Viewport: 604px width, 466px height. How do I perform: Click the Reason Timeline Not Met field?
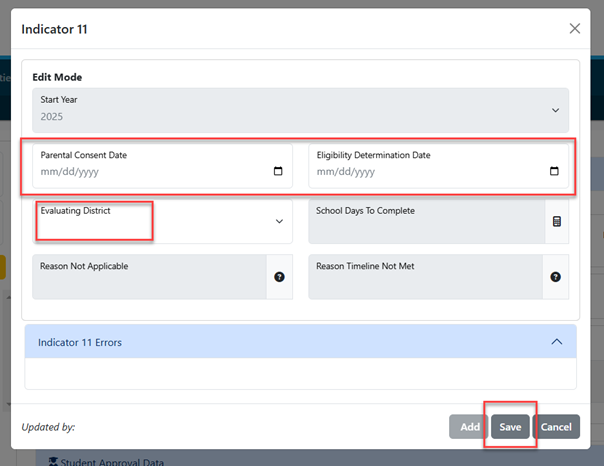click(x=426, y=277)
